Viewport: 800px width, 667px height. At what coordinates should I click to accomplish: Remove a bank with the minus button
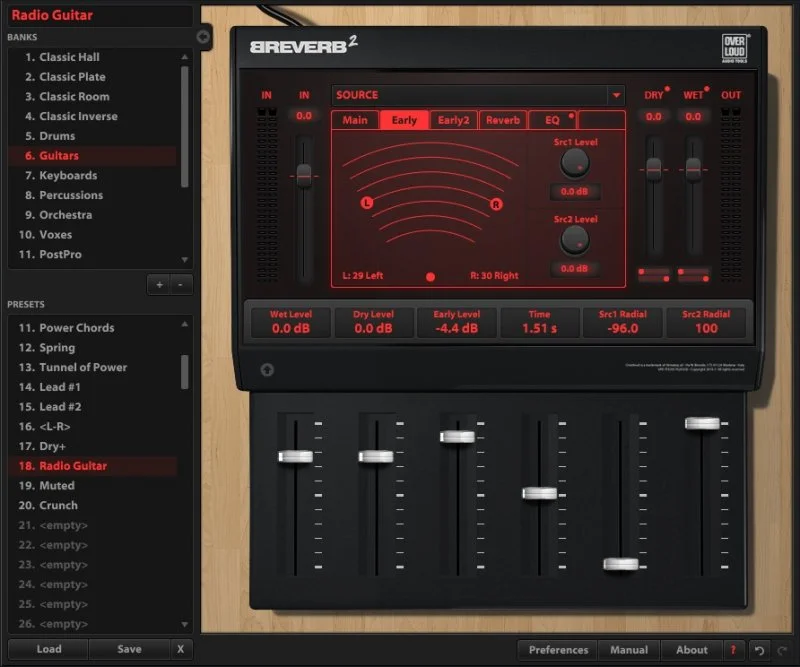click(180, 285)
